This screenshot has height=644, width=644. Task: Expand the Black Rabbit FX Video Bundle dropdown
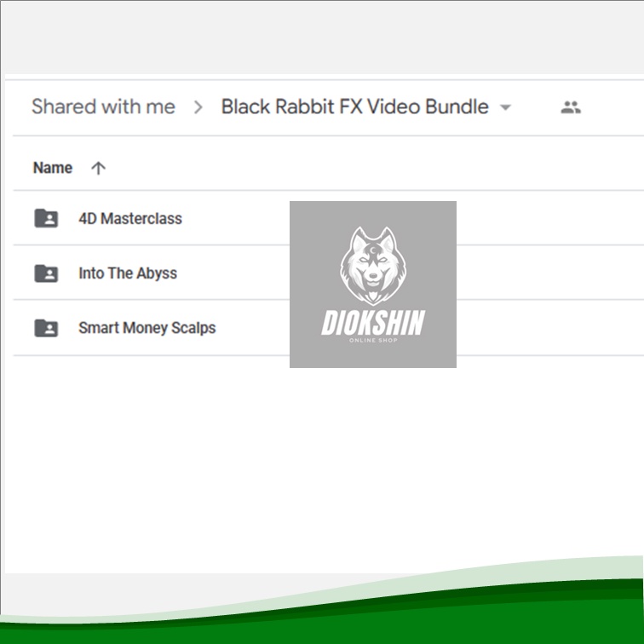505,107
